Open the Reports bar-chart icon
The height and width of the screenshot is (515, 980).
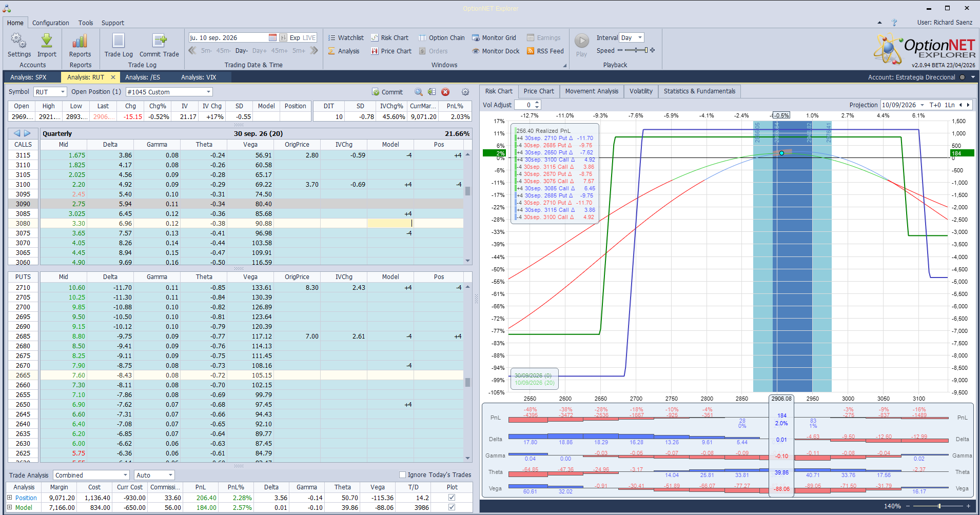point(80,42)
